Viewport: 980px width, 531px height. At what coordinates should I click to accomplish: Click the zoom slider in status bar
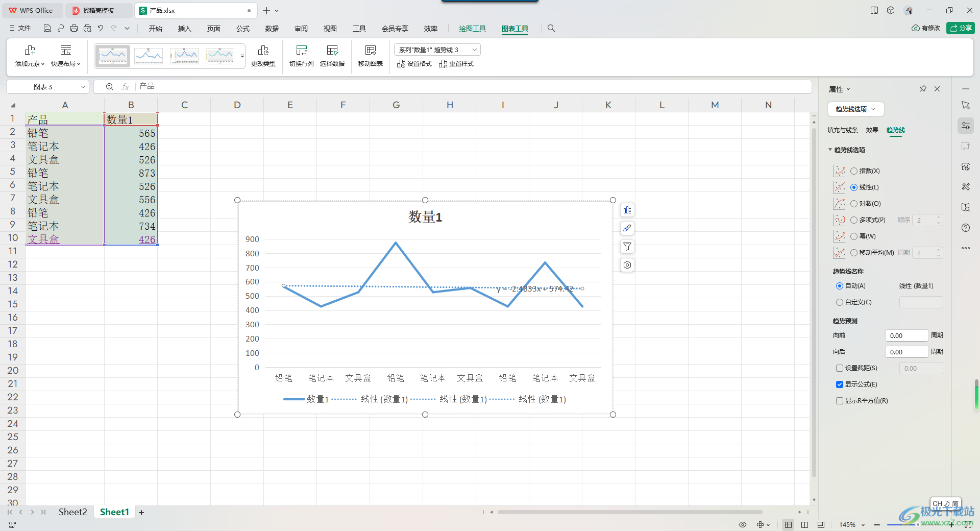click(919, 525)
